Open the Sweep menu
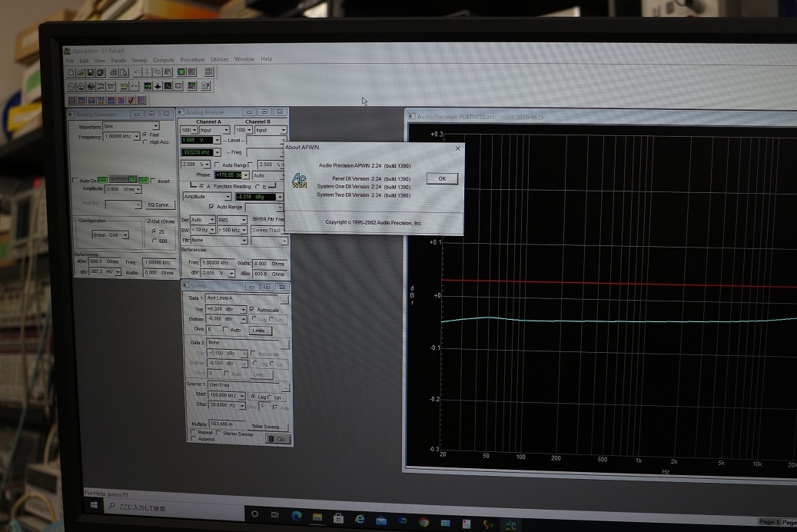 [x=139, y=60]
